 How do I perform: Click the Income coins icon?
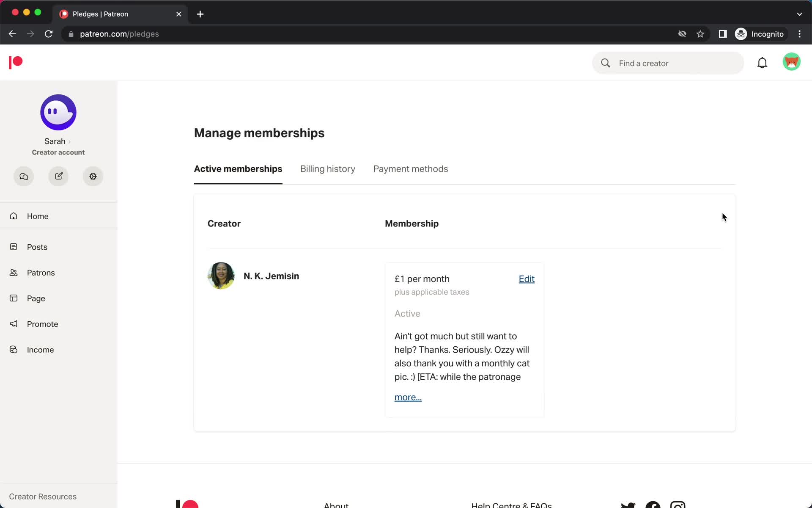[14, 350]
